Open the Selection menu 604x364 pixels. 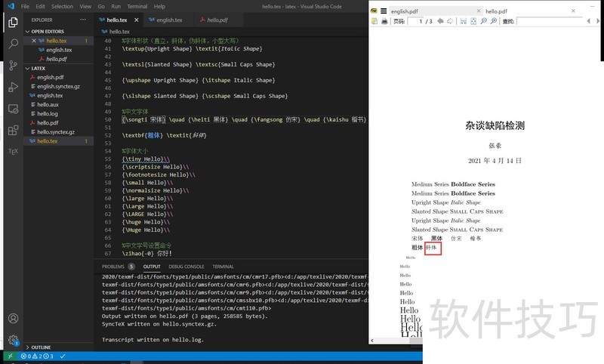(62, 6)
